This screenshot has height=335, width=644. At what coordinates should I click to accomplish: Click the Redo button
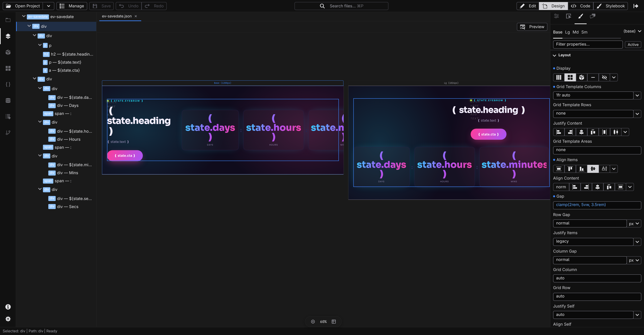(x=154, y=6)
